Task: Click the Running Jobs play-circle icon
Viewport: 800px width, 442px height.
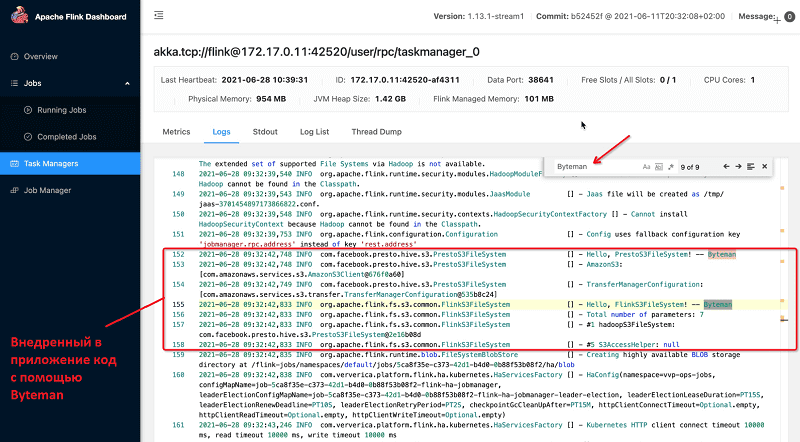Action: pos(28,110)
